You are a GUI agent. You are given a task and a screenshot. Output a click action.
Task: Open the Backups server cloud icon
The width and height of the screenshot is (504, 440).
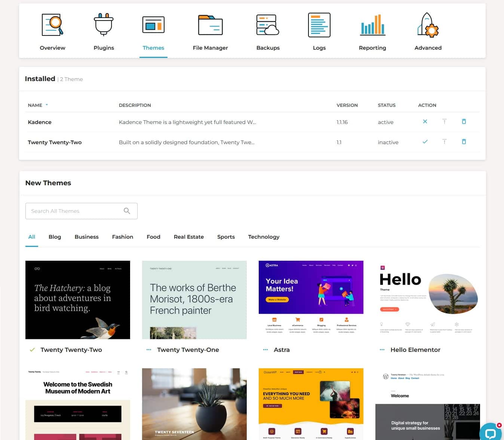pyautogui.click(x=268, y=25)
